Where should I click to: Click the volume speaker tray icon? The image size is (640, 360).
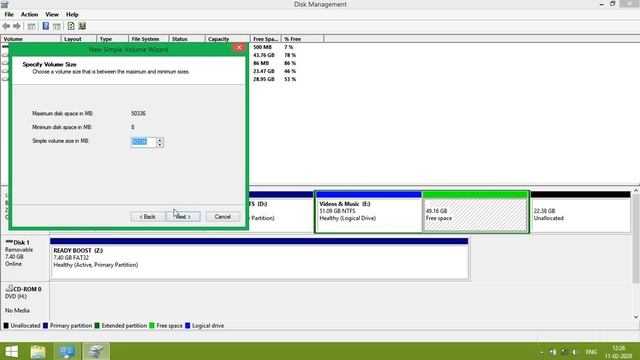point(575,352)
